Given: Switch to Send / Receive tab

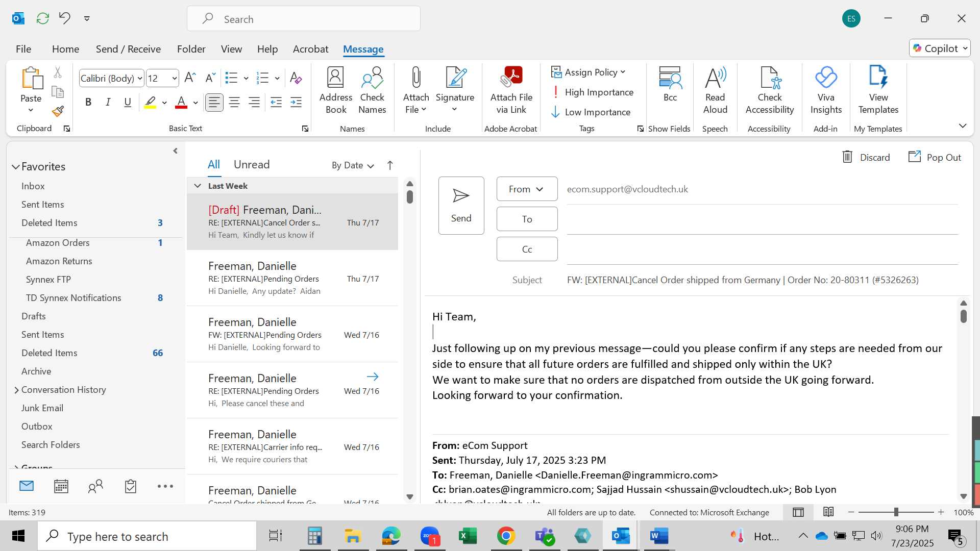Looking at the screenshot, I should (x=128, y=49).
